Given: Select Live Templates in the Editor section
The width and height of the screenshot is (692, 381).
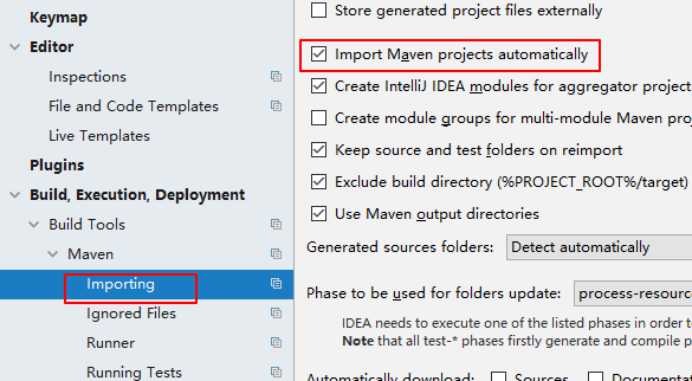Looking at the screenshot, I should (99, 136).
